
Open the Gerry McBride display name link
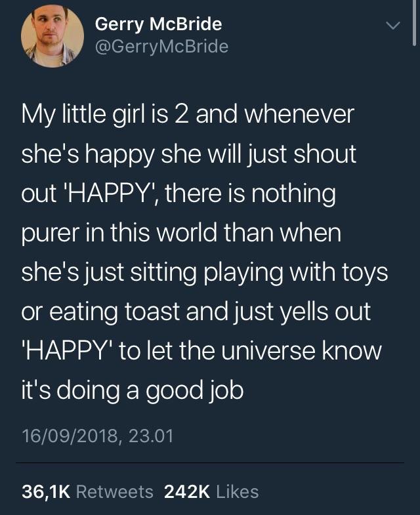[158, 25]
